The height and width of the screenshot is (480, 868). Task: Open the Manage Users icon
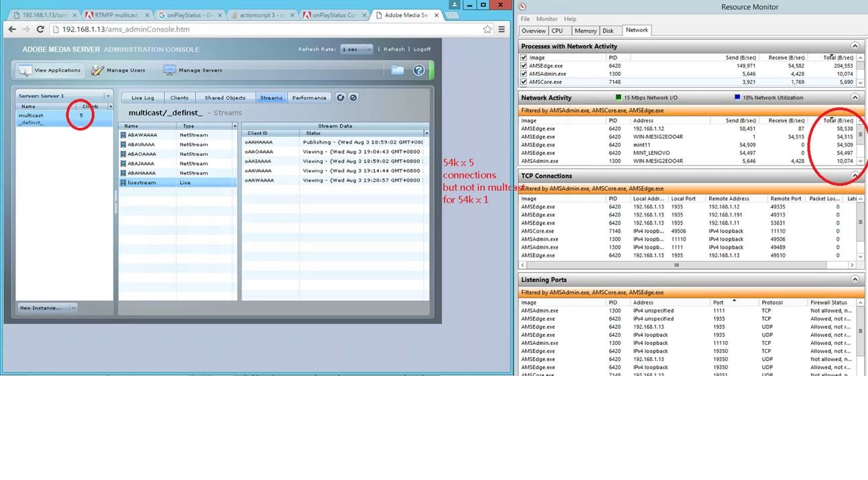(x=97, y=70)
